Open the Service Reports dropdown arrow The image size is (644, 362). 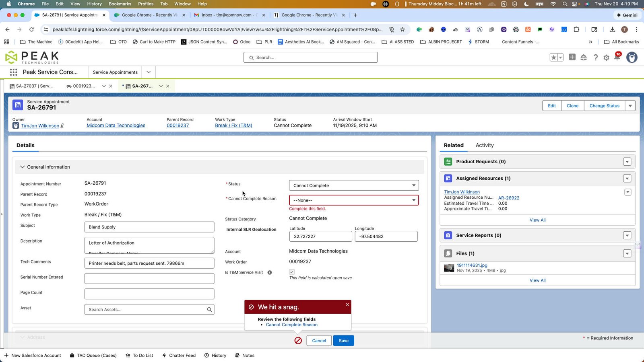point(627,236)
